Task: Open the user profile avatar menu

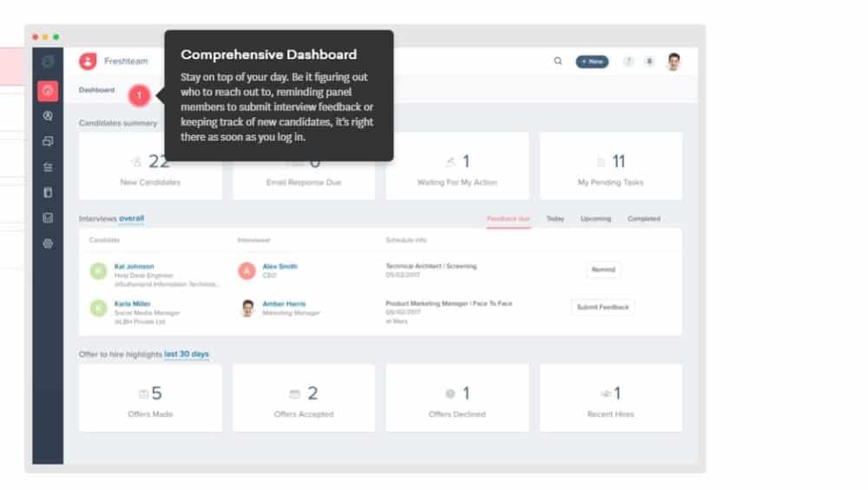Action: click(674, 62)
